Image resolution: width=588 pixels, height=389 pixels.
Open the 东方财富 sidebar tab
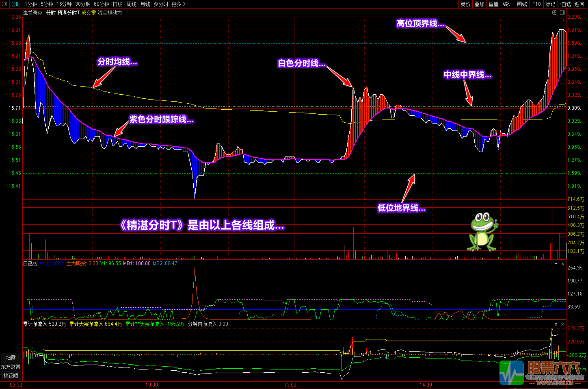(x=11, y=367)
